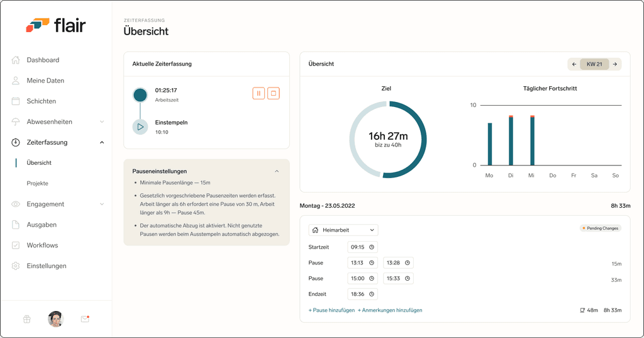Image resolution: width=644 pixels, height=338 pixels.
Task: Click the Einstempeln play icon
Action: point(140,127)
